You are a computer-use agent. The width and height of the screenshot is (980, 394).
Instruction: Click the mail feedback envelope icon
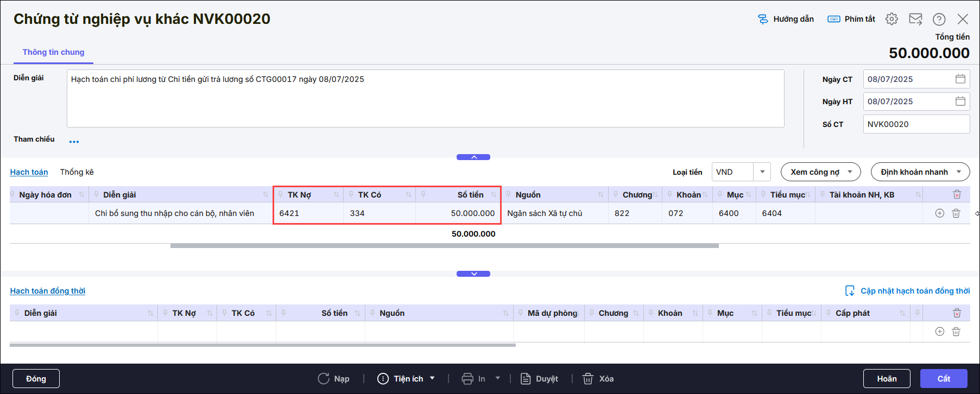915,19
